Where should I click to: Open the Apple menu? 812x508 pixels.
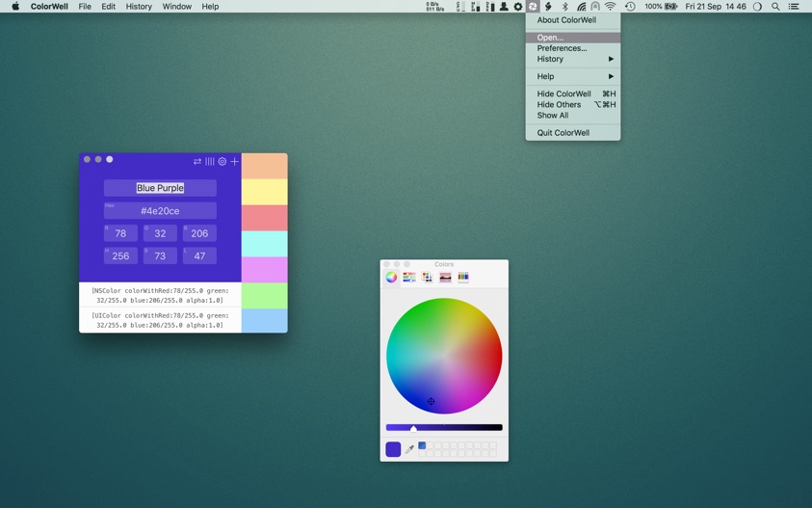(15, 6)
